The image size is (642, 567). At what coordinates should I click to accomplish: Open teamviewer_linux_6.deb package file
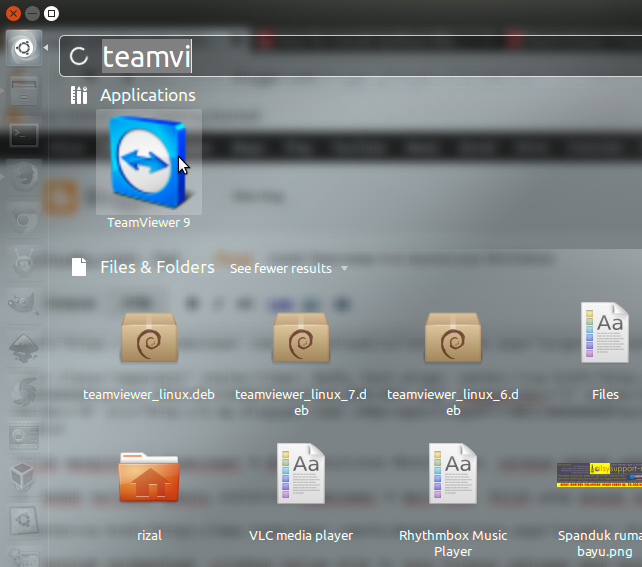[453, 338]
